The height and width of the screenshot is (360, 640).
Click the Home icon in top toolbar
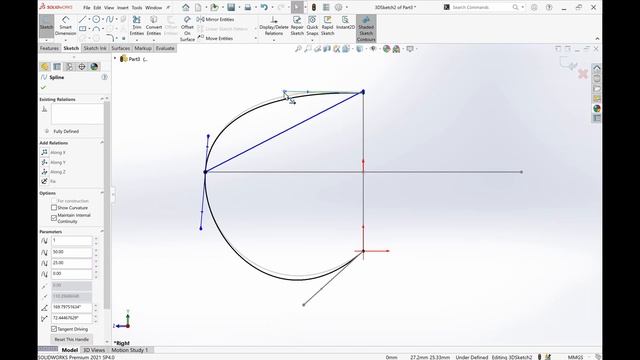click(x=186, y=7)
